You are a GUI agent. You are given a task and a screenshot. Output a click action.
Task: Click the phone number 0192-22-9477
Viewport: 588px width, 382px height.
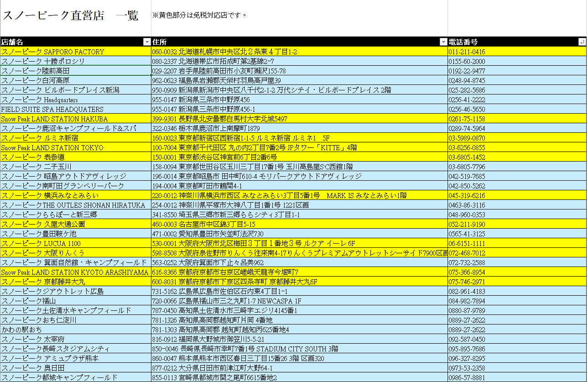tap(517, 71)
